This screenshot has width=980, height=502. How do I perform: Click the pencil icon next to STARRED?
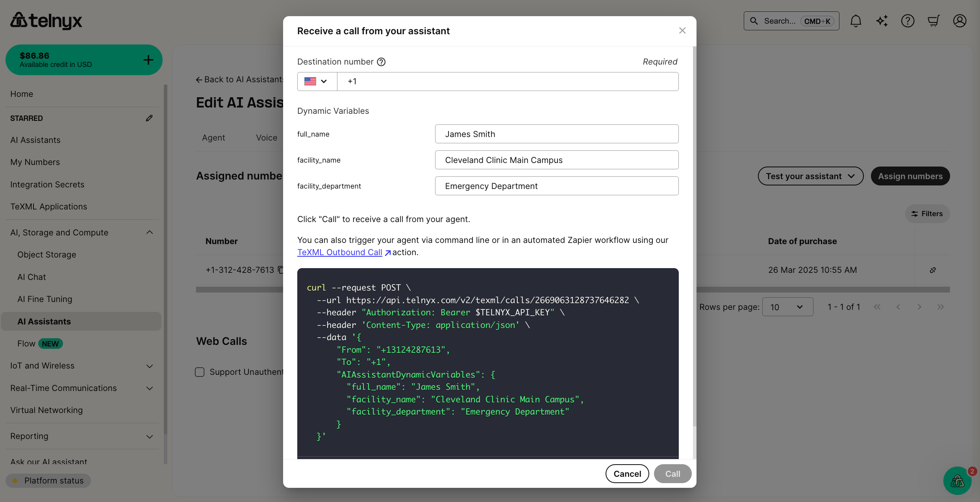click(x=149, y=118)
